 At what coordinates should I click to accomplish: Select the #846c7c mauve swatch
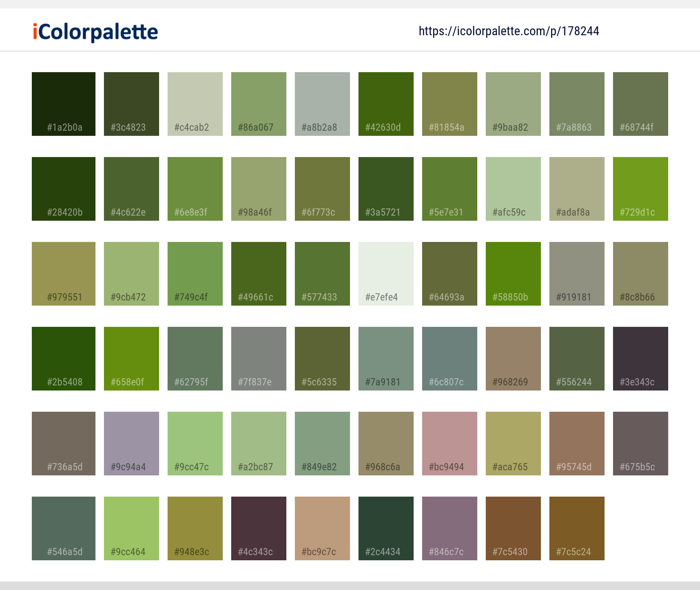coord(449,528)
